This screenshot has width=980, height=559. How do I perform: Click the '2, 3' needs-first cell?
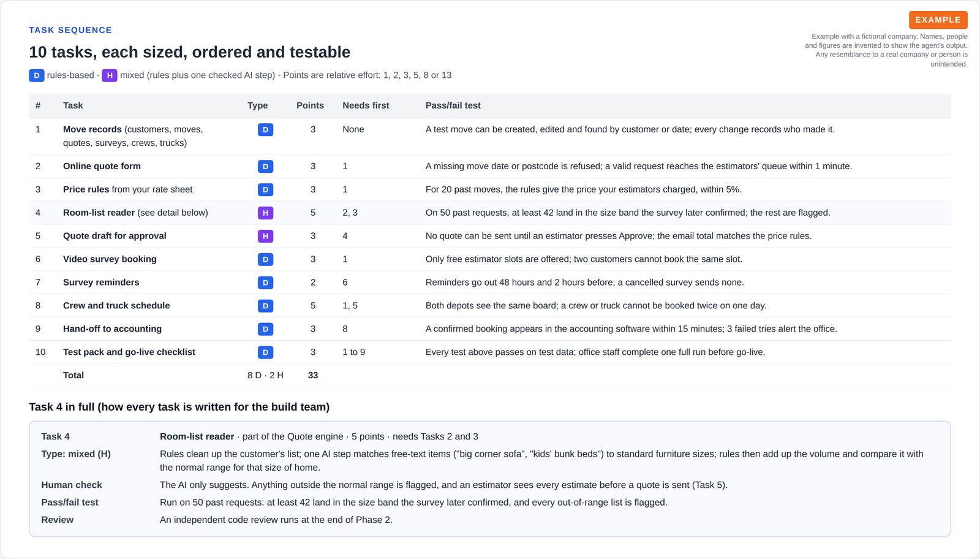click(350, 213)
